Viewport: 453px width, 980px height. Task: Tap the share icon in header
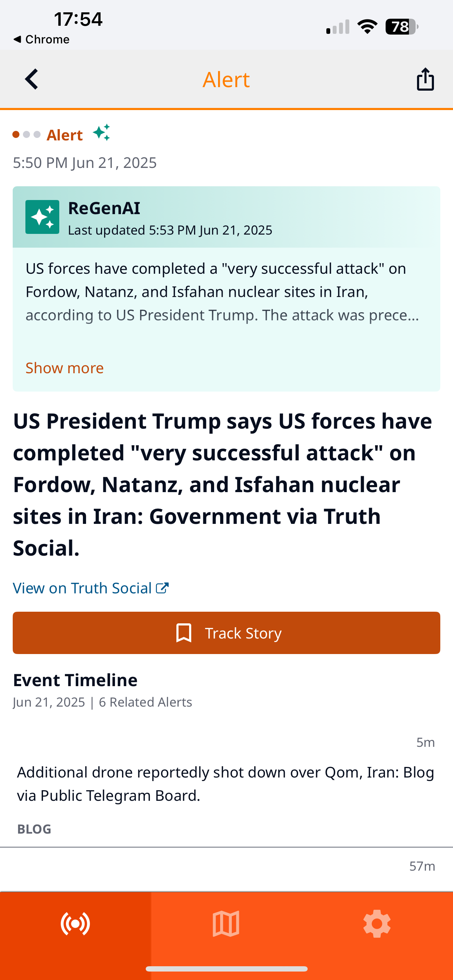425,79
